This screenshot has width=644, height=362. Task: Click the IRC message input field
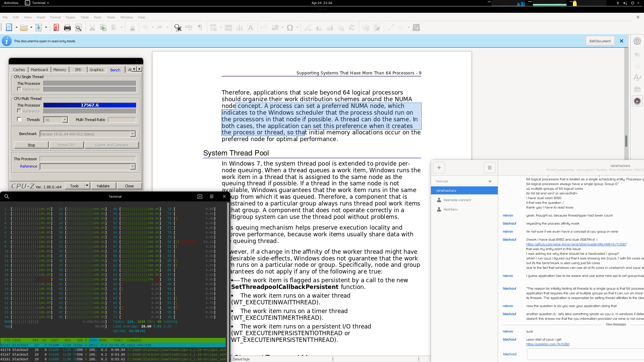coord(585,354)
